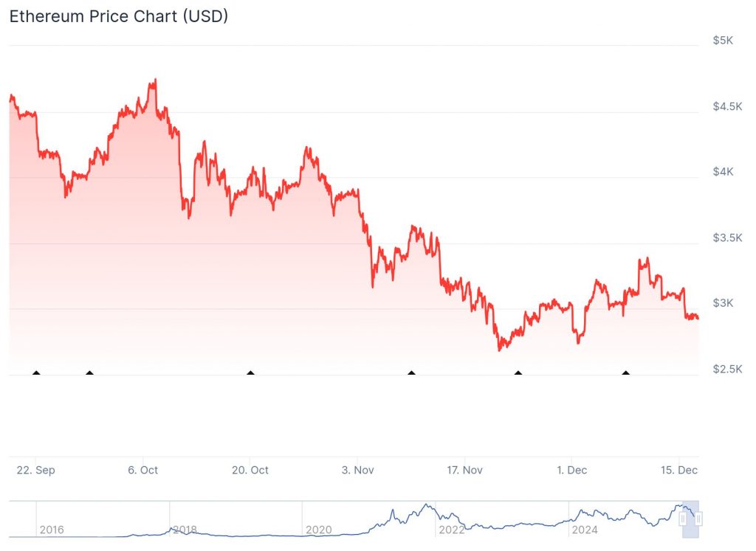756x551 pixels.
Task: Click the $5K price axis label
Action: tap(723, 41)
